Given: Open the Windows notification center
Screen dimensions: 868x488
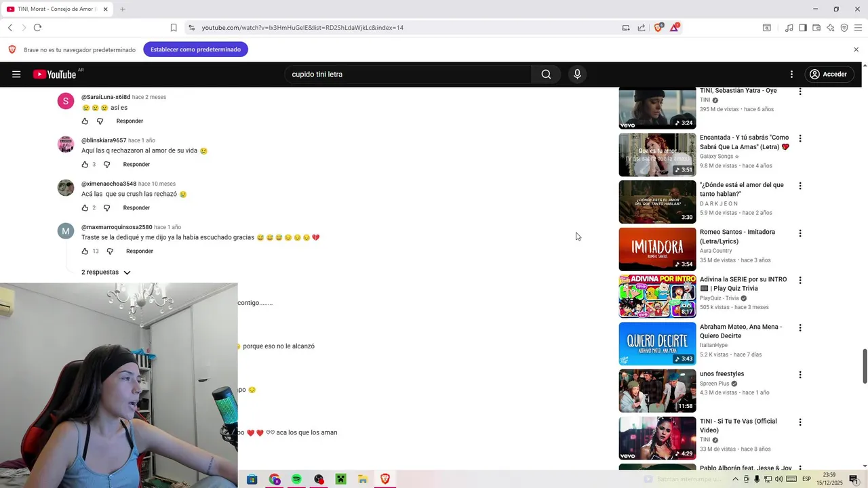Looking at the screenshot, I should 854,479.
